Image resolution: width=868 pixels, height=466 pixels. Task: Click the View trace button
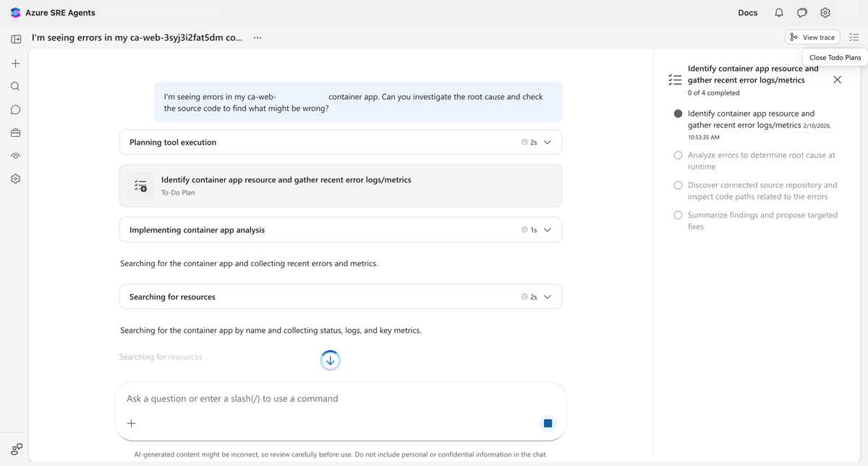[812, 37]
